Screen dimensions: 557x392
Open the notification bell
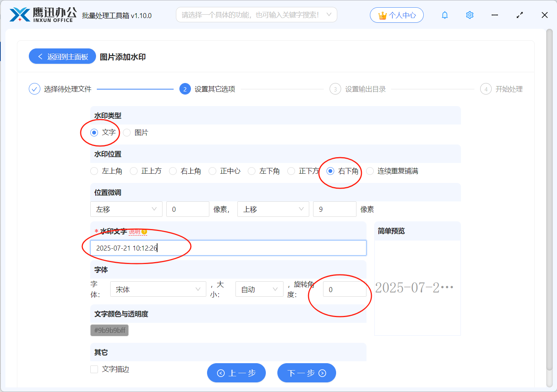pos(445,15)
